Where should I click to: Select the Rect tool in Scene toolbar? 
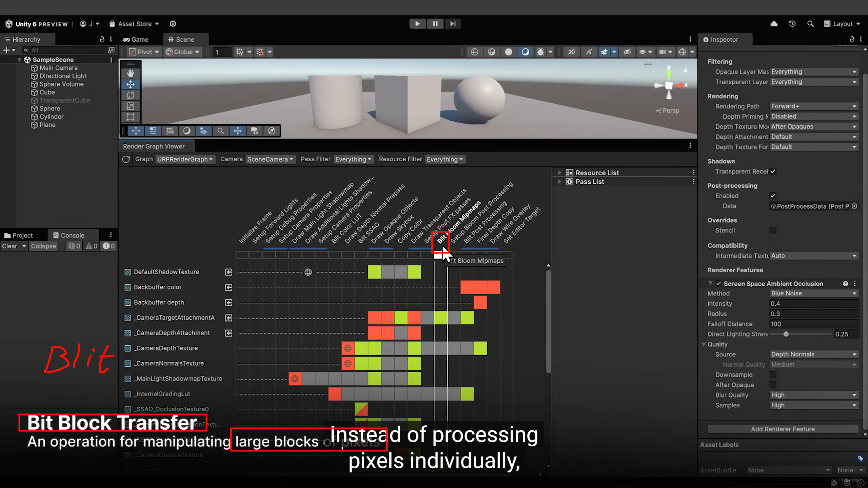(131, 117)
